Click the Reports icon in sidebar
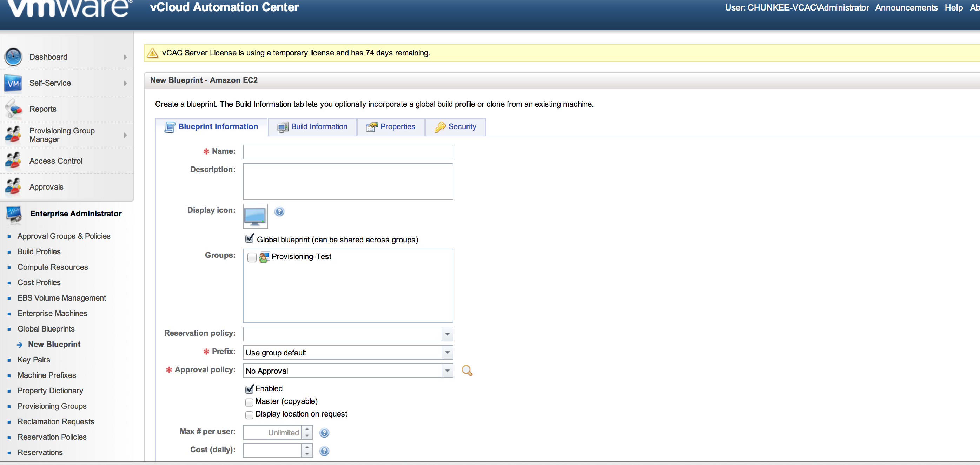The height and width of the screenshot is (465, 980). pos(13,109)
